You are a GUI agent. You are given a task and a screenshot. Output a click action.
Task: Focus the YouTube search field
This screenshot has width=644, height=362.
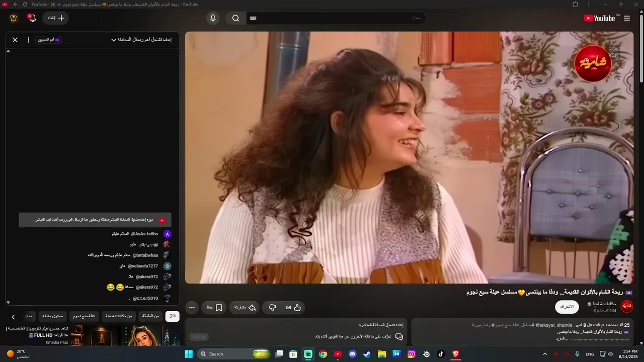pyautogui.click(x=336, y=18)
